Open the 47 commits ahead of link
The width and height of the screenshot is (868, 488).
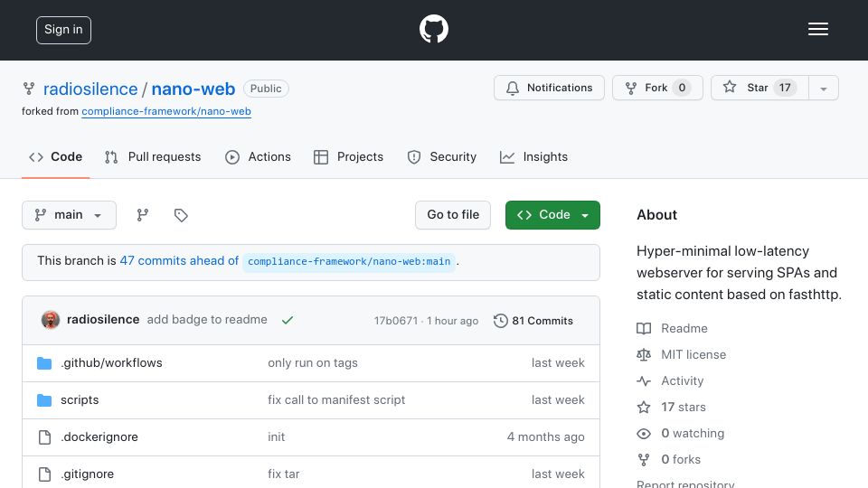179,260
